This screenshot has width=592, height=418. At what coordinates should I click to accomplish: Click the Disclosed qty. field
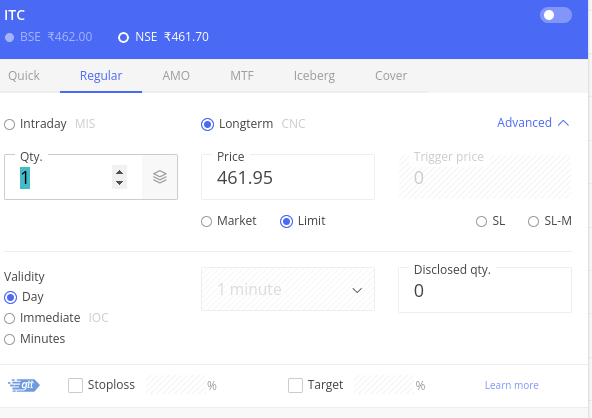pos(485,290)
